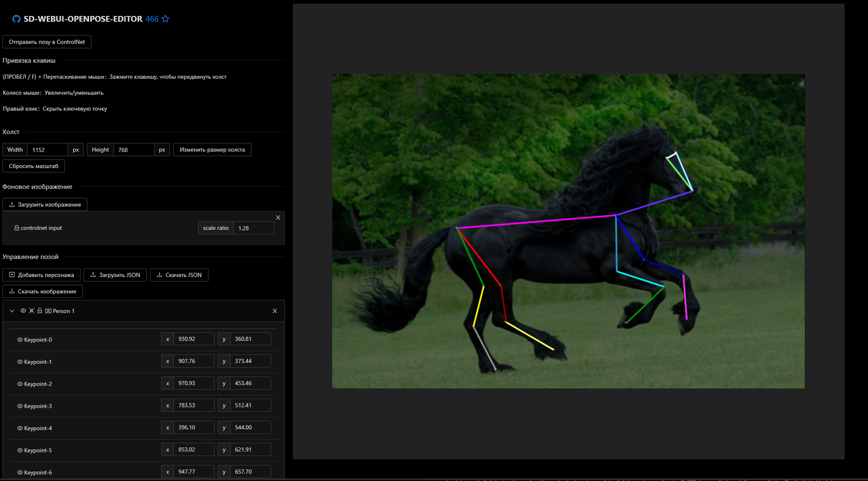Toggle the lock icon for Person 1
Viewport: 868px width, 481px height.
tap(40, 311)
